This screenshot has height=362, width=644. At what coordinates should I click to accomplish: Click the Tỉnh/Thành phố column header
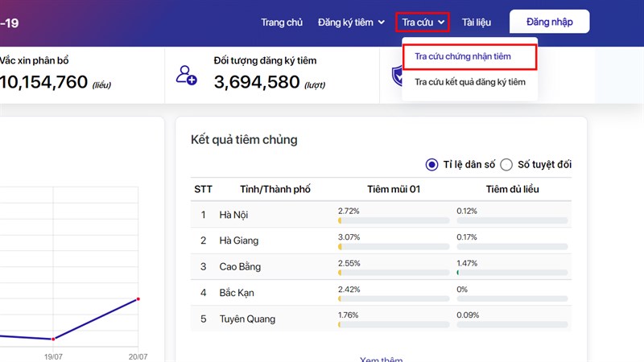pos(275,189)
